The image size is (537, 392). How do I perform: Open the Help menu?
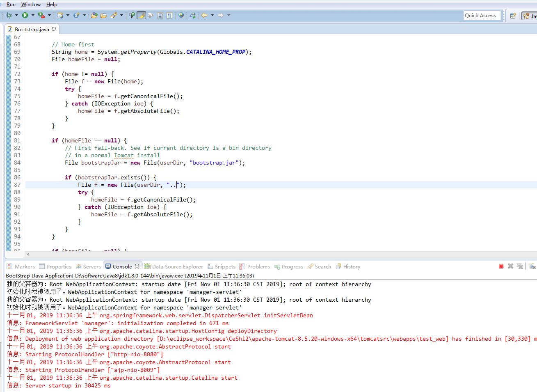[x=52, y=4]
